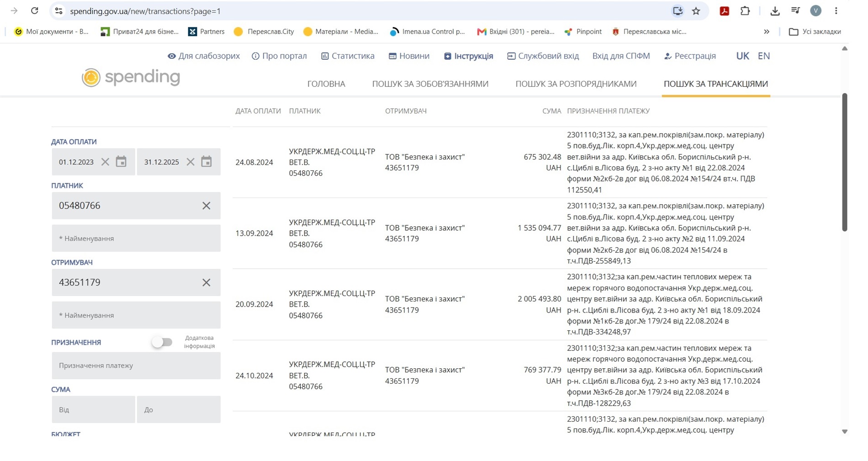Open 'Усі закладки' bookmarks folder
Screen dimensions: 868x461
[x=815, y=32]
